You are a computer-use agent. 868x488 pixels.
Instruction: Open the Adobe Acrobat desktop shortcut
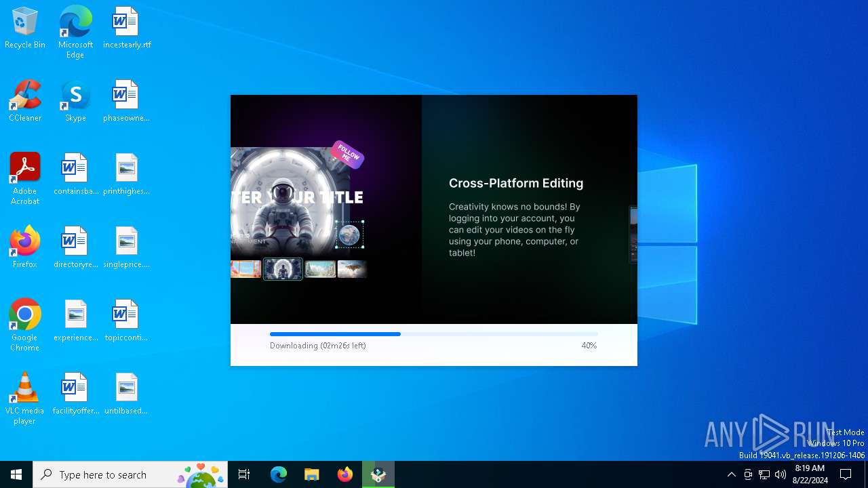(25, 179)
